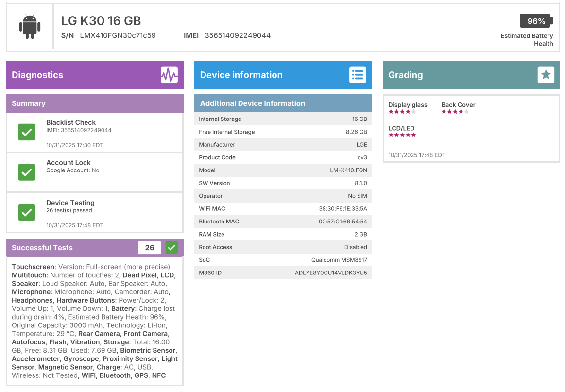Click the Grading star icon
Screen dimensions: 565x392
click(546, 75)
